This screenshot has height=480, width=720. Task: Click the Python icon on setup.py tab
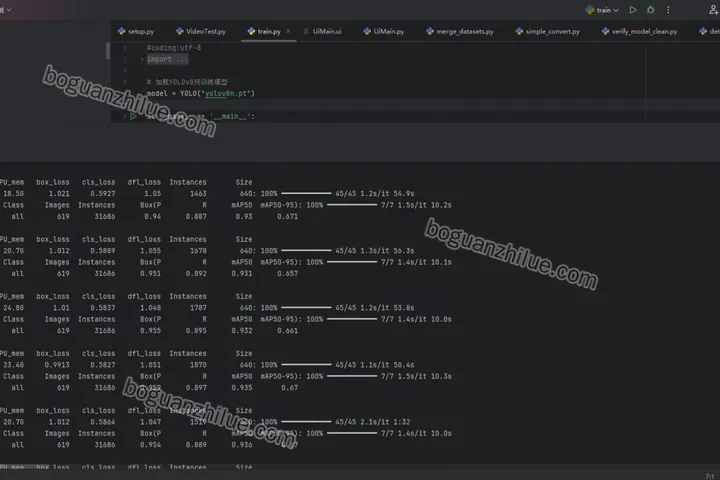point(121,31)
